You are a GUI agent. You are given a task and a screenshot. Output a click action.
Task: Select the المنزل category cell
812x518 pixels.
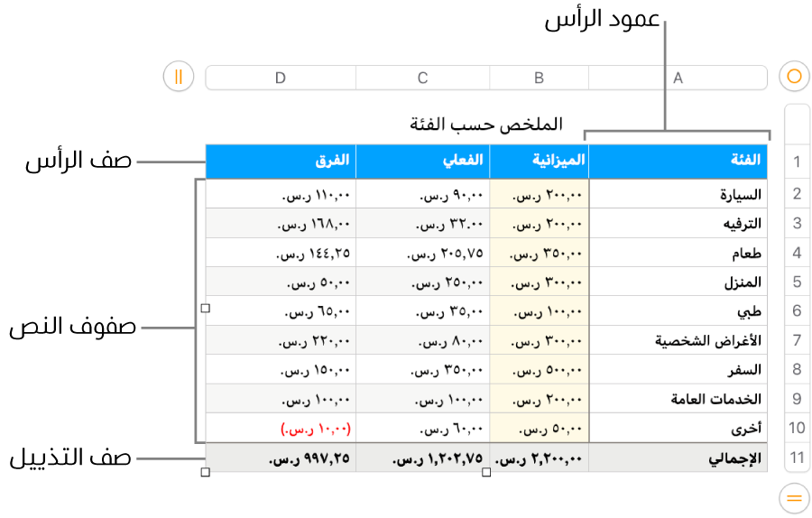[x=678, y=282]
